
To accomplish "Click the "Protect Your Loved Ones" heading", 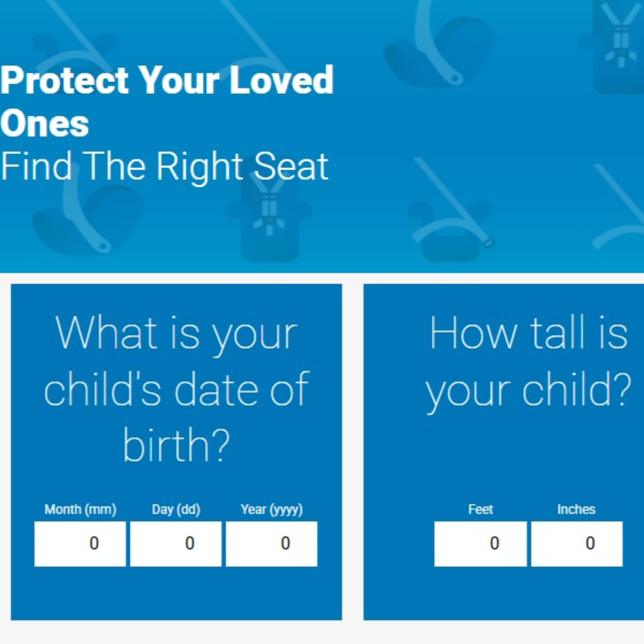I will (x=167, y=100).
